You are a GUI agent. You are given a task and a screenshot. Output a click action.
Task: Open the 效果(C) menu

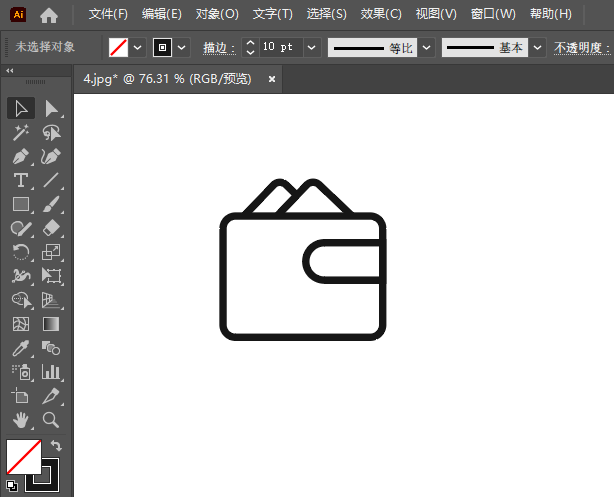click(381, 14)
